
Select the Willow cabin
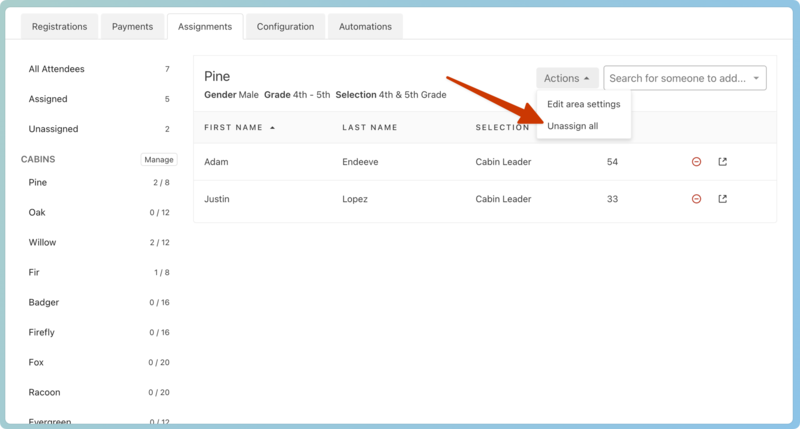pyautogui.click(x=42, y=243)
